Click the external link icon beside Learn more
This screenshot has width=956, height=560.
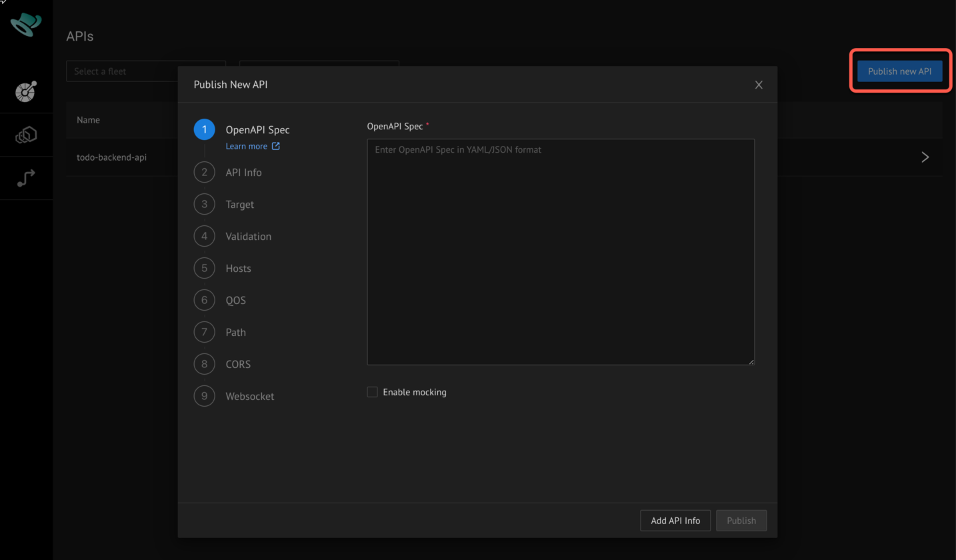click(x=276, y=146)
